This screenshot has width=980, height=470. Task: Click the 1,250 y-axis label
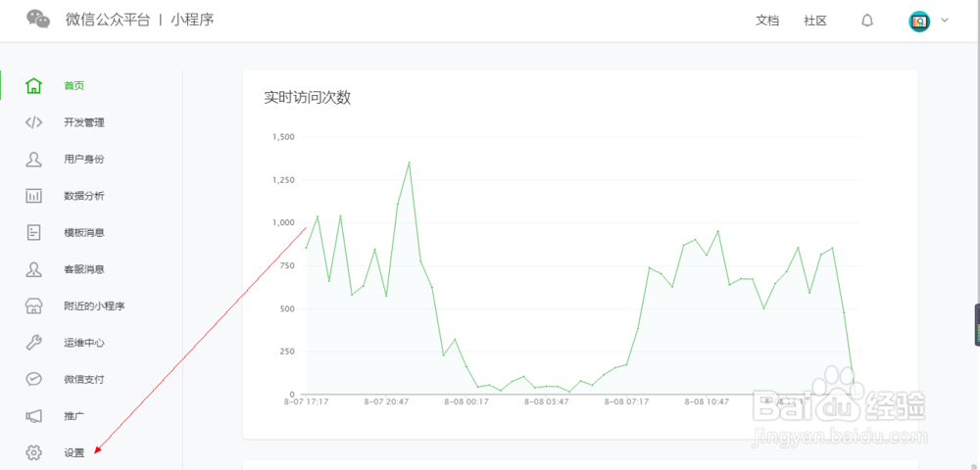pos(283,180)
